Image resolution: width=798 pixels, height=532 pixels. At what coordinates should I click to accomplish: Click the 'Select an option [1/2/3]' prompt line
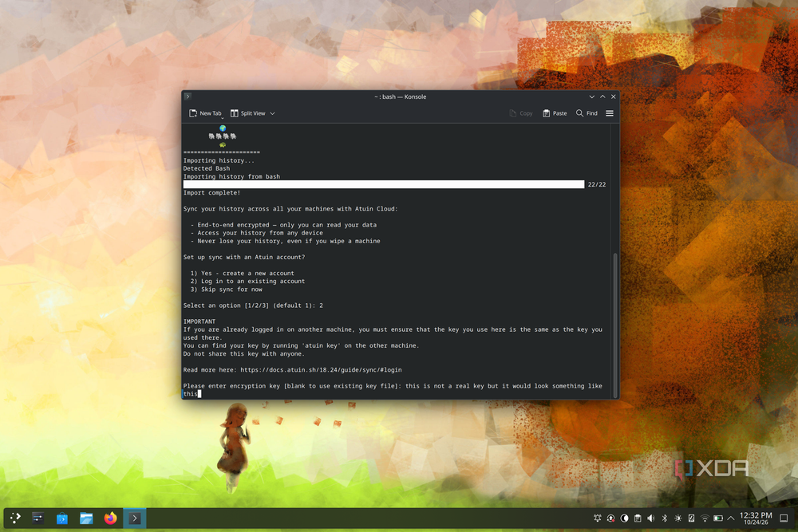[x=253, y=305]
